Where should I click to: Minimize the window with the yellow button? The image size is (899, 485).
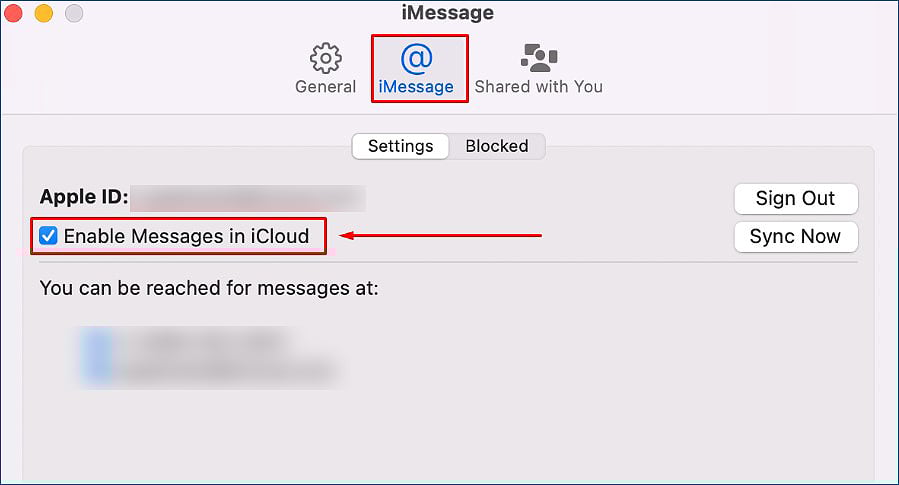44,13
